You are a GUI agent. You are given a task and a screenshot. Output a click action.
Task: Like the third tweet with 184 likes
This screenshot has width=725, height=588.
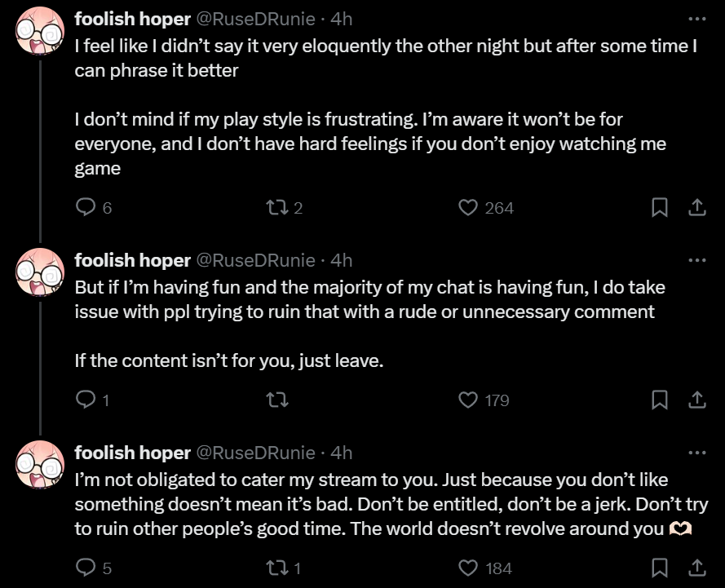tap(468, 568)
